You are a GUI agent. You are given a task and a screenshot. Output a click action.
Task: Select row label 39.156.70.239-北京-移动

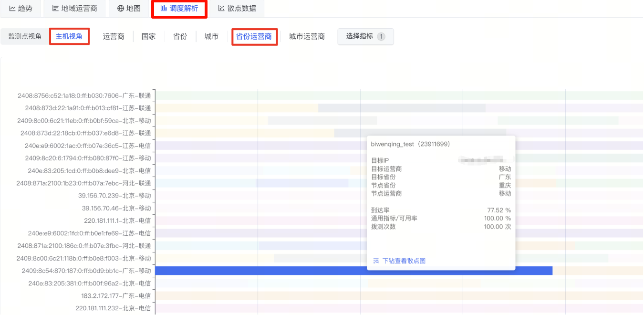(114, 196)
